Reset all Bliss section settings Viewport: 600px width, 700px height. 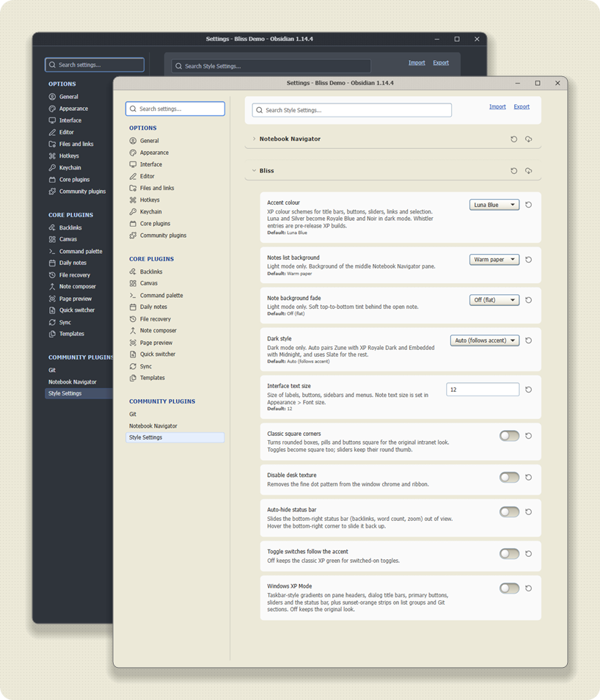514,171
